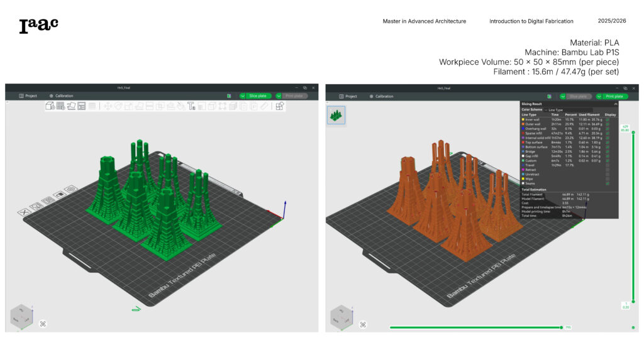The width and height of the screenshot is (644, 362).
Task: Click the fit camera icon beside left view cube
Action: [43, 324]
